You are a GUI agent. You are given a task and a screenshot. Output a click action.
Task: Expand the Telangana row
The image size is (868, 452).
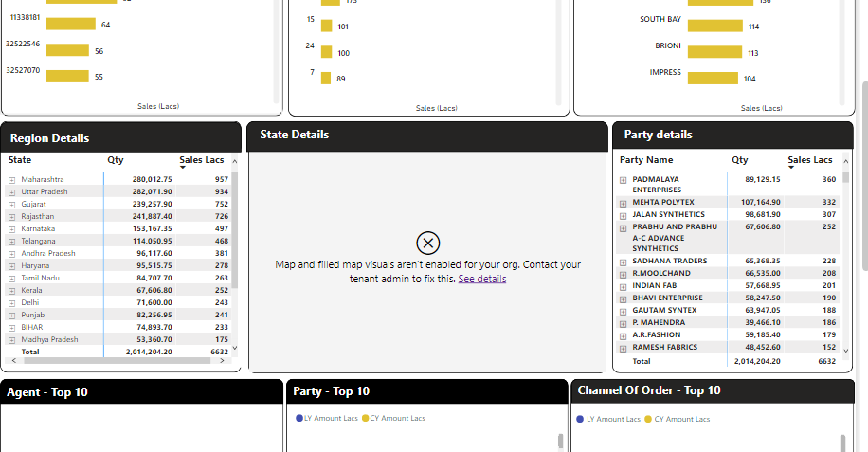pyautogui.click(x=11, y=242)
